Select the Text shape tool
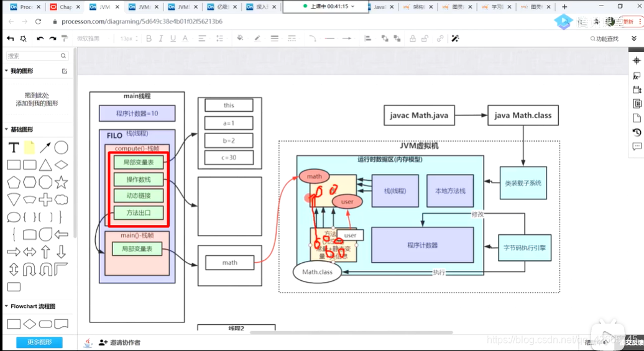The height and width of the screenshot is (351, 644). tap(14, 147)
